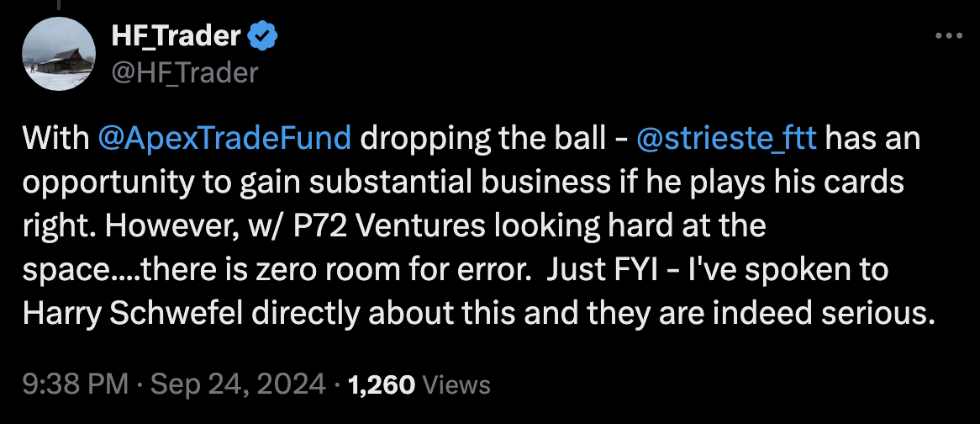Screen dimensions: 980x424
Task: Select the Sep 24, 2024 date
Action: (x=238, y=384)
